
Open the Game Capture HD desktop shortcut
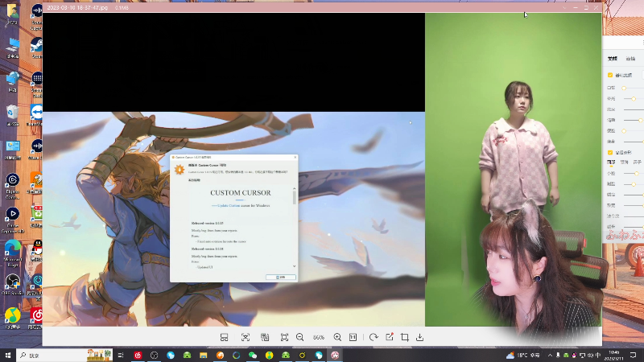[12, 220]
